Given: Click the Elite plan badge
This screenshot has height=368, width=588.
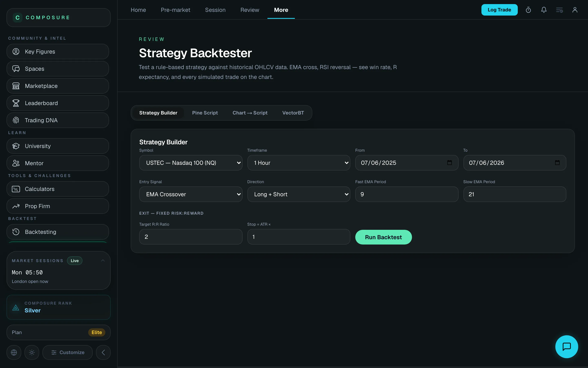Looking at the screenshot, I should point(97,332).
